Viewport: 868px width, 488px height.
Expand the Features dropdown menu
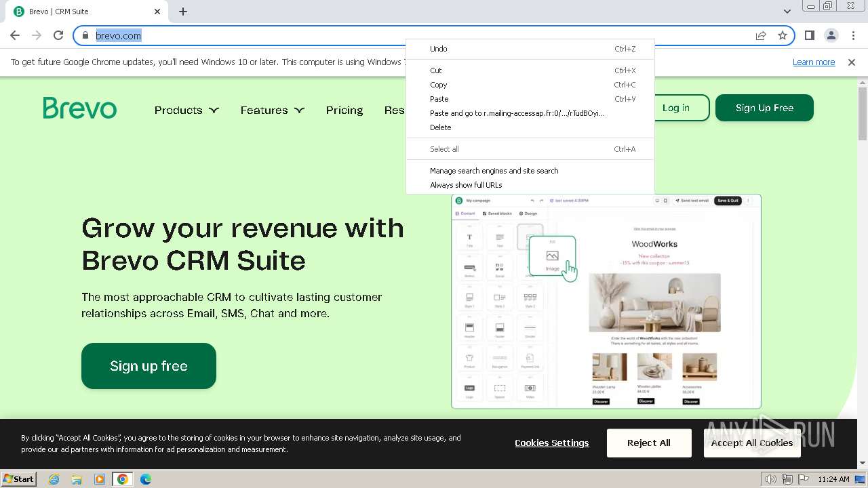click(x=273, y=110)
